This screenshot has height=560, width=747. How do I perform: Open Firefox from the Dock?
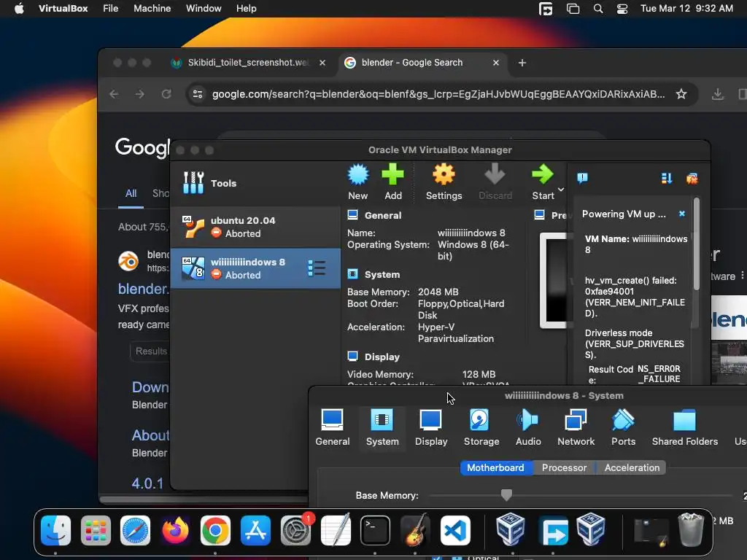click(x=175, y=530)
